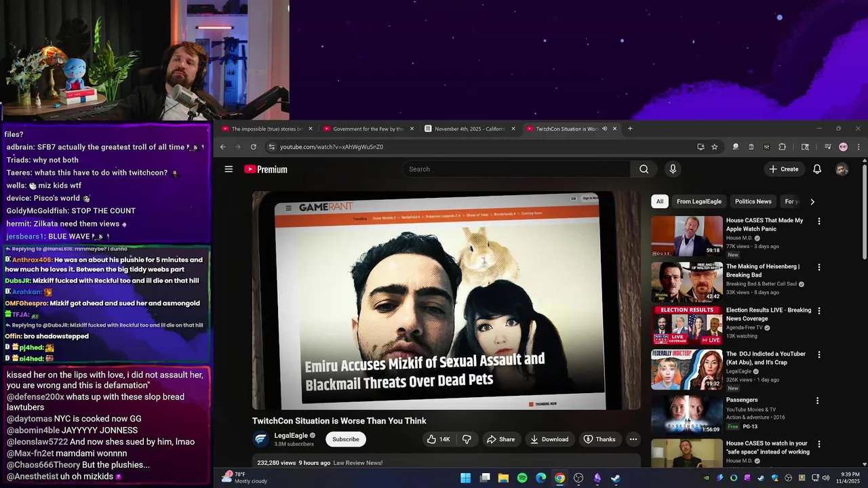The height and width of the screenshot is (488, 868).
Task: Open Election Results LIVE thumbnail
Action: 687,326
